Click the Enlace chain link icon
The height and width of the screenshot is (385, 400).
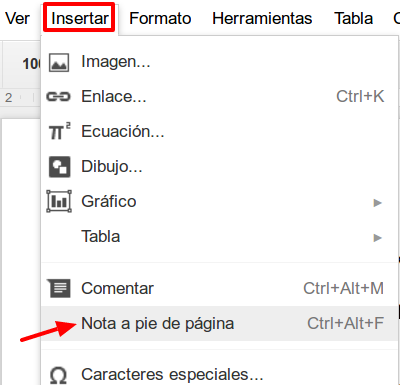click(58, 97)
